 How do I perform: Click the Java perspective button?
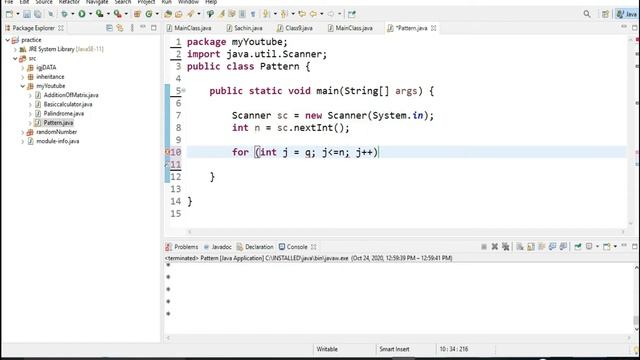(627, 14)
